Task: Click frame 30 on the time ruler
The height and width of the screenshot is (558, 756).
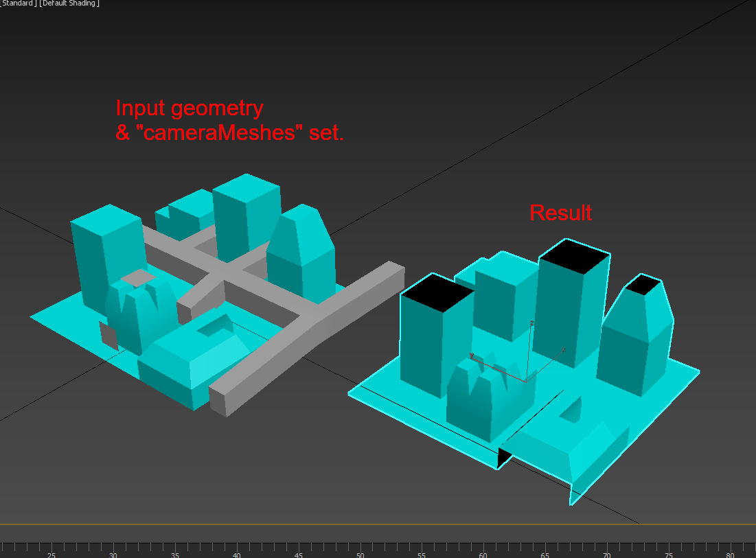Action: click(113, 549)
